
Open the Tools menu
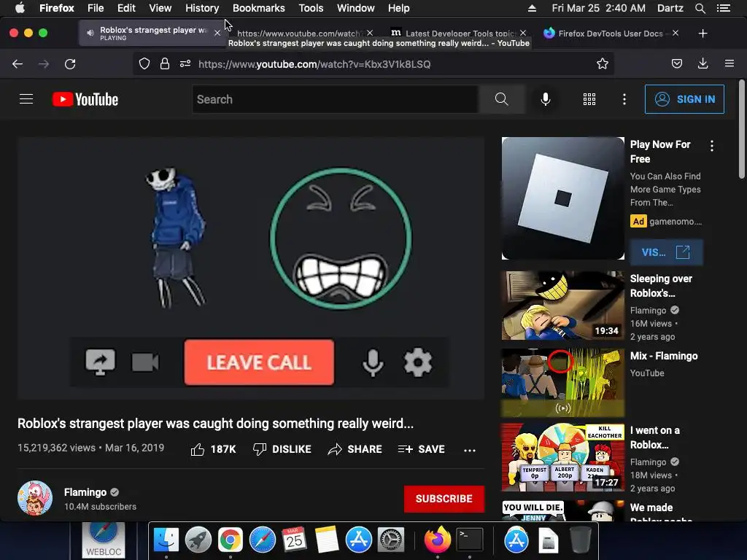tap(311, 8)
